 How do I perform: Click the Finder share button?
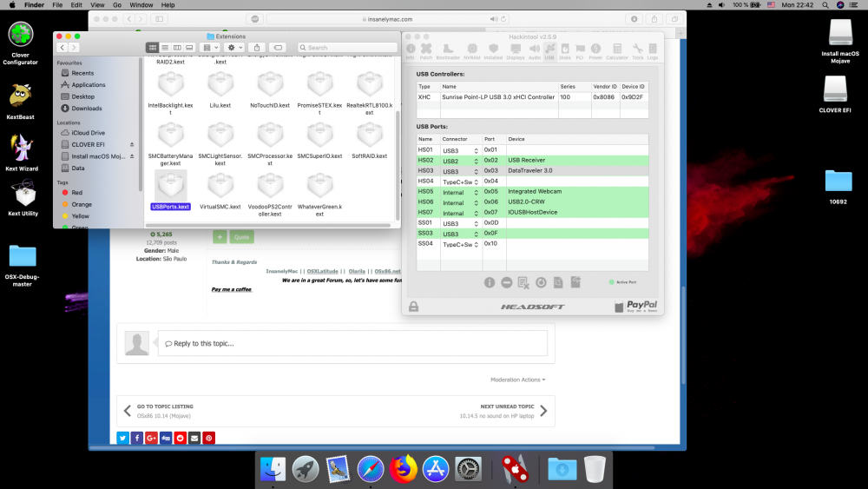tap(257, 48)
